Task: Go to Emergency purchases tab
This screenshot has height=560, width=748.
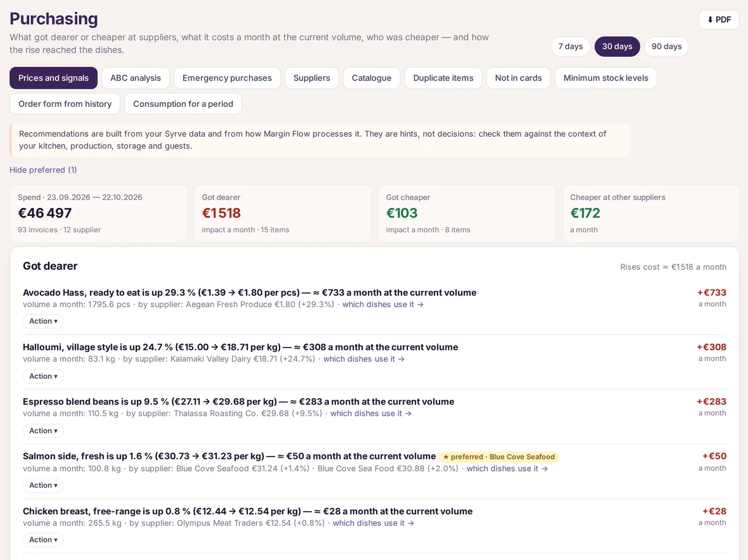Action: pyautogui.click(x=227, y=78)
